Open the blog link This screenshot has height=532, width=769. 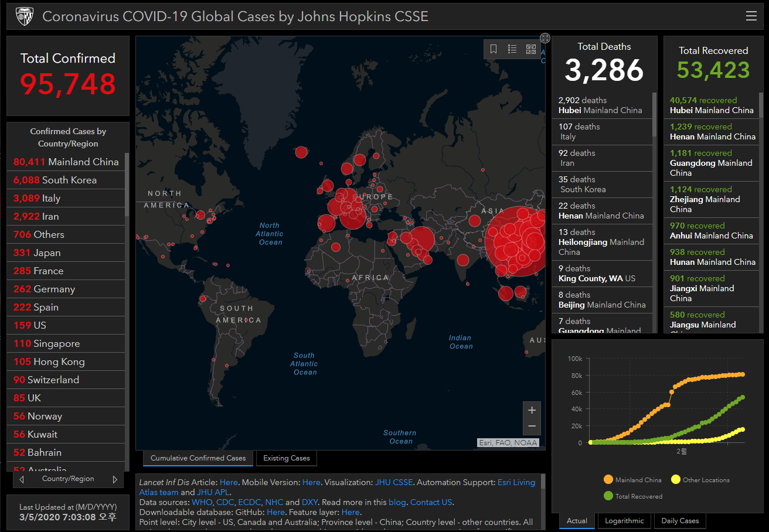point(397,502)
